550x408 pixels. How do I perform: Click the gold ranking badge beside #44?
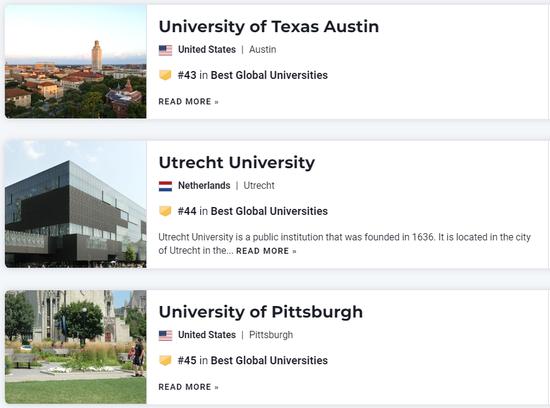[165, 211]
